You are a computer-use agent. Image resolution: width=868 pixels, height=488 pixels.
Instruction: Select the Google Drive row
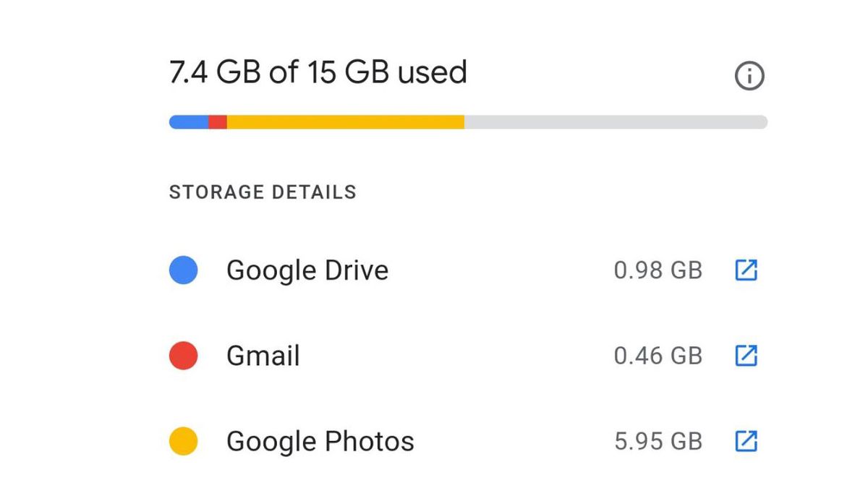pyautogui.click(x=434, y=270)
